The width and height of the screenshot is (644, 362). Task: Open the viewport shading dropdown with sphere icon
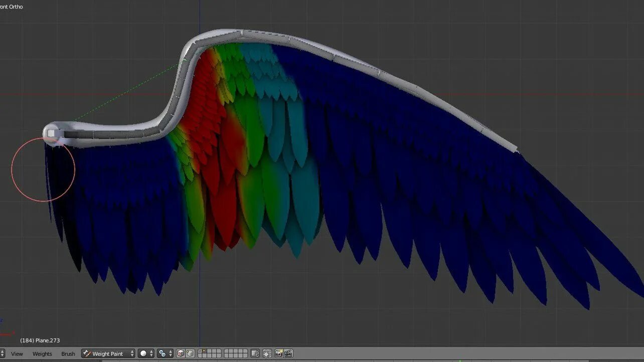click(x=146, y=353)
